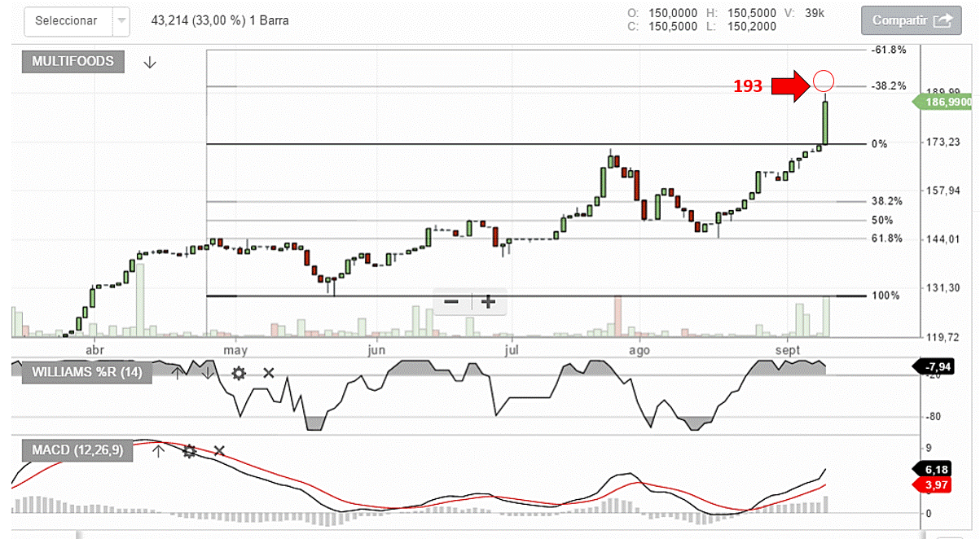
Task: Select the 38.2% Fibonacci level label
Action: [x=887, y=201]
